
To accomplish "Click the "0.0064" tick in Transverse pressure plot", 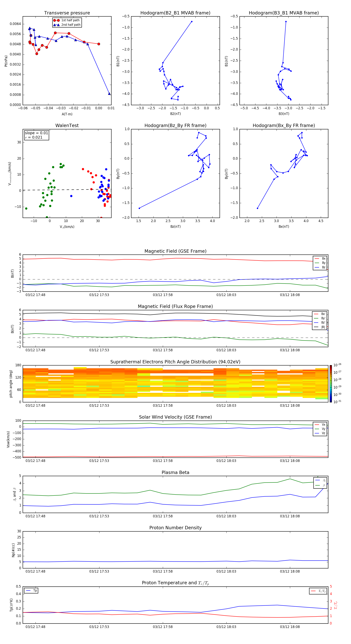I will point(15,24).
